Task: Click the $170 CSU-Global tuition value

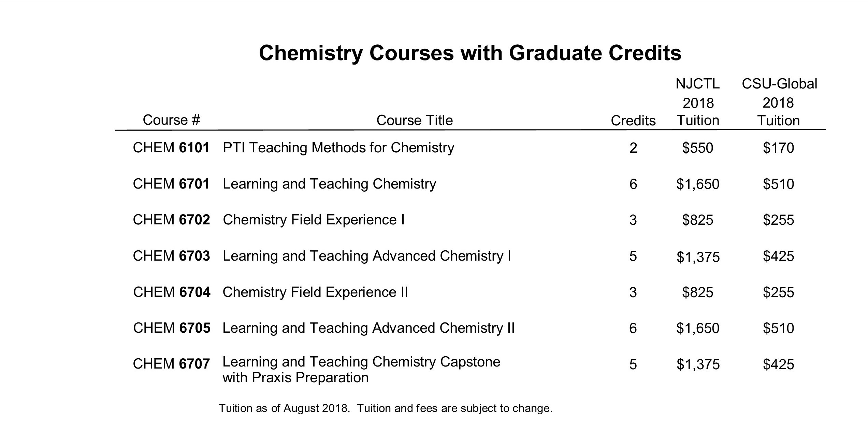Action: coord(779,148)
